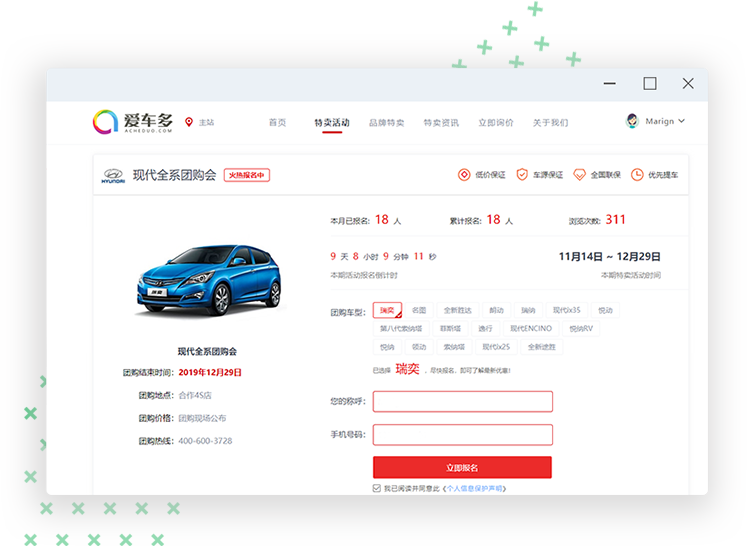Screen dimensions: 747x546
Task: Expand the Marign account dropdown arrow
Action: pyautogui.click(x=682, y=121)
